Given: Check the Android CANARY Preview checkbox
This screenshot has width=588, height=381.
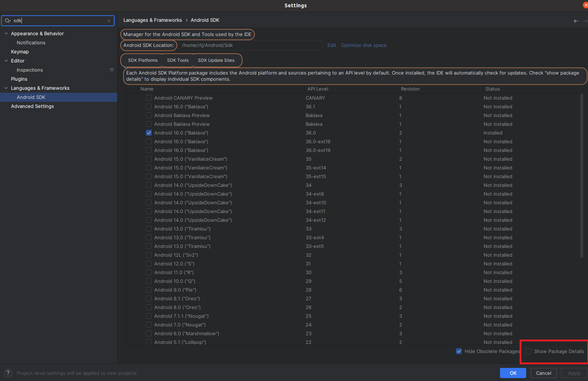Looking at the screenshot, I should 149,98.
